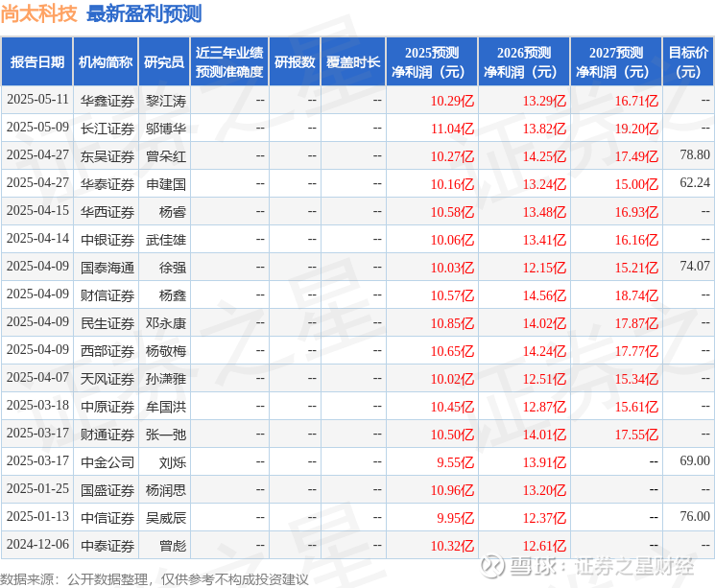Click the date 2025-05-11

(x=37, y=100)
